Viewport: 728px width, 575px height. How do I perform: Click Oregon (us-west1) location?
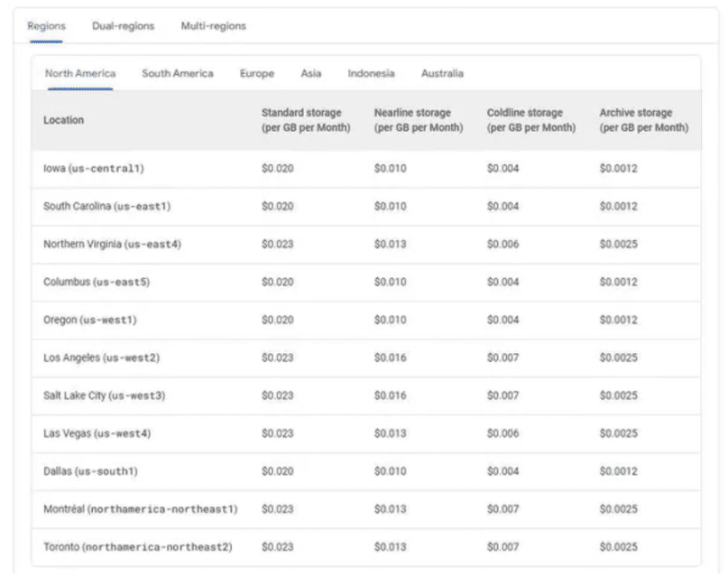(90, 320)
